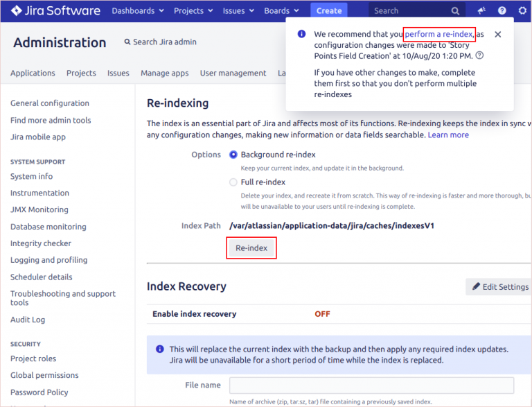Open Scheduler details page
The height and width of the screenshot is (407, 532).
point(41,277)
